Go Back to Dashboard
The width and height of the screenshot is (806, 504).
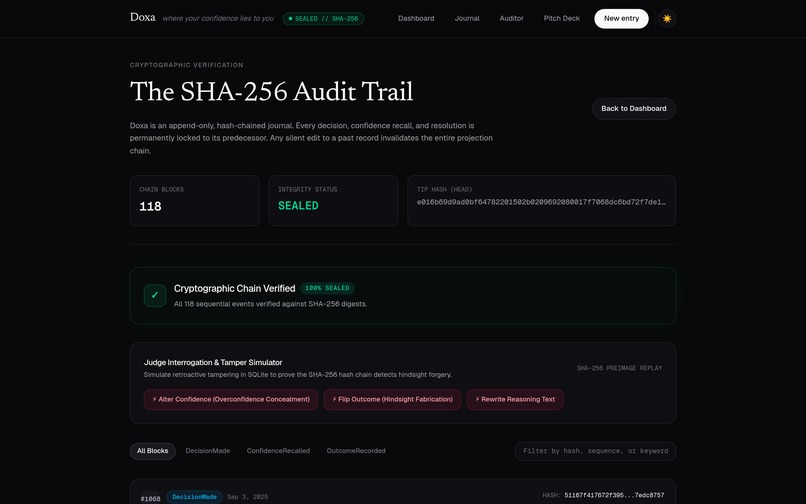point(633,109)
